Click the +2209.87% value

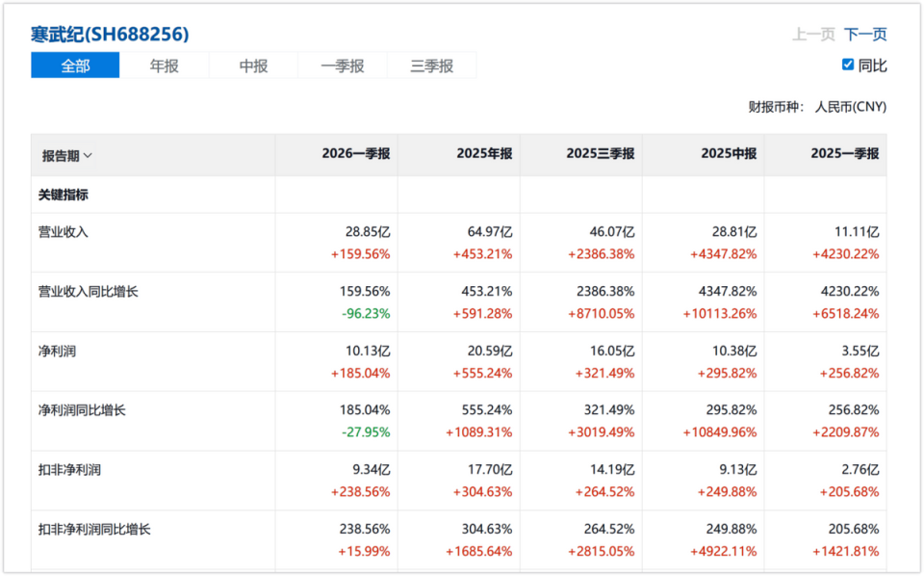846,432
